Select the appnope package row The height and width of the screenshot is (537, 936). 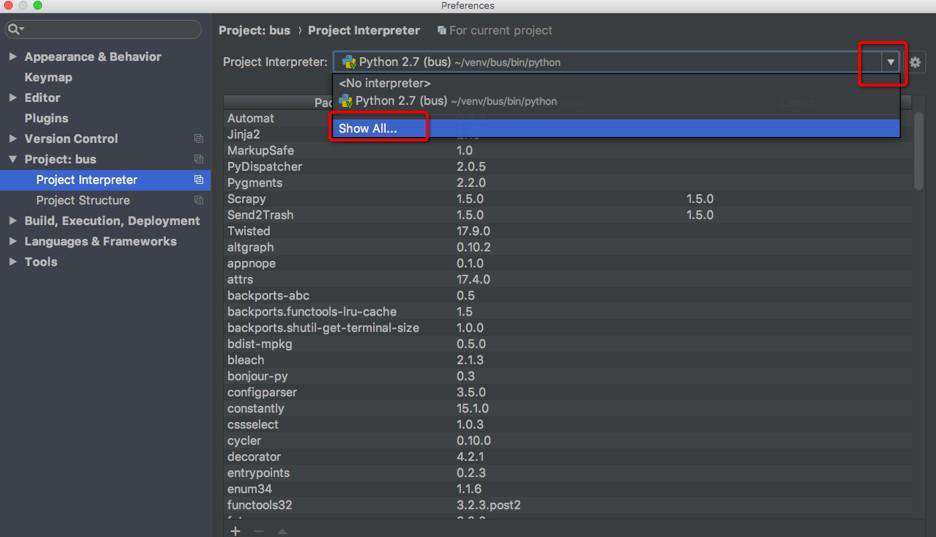tap(568, 263)
